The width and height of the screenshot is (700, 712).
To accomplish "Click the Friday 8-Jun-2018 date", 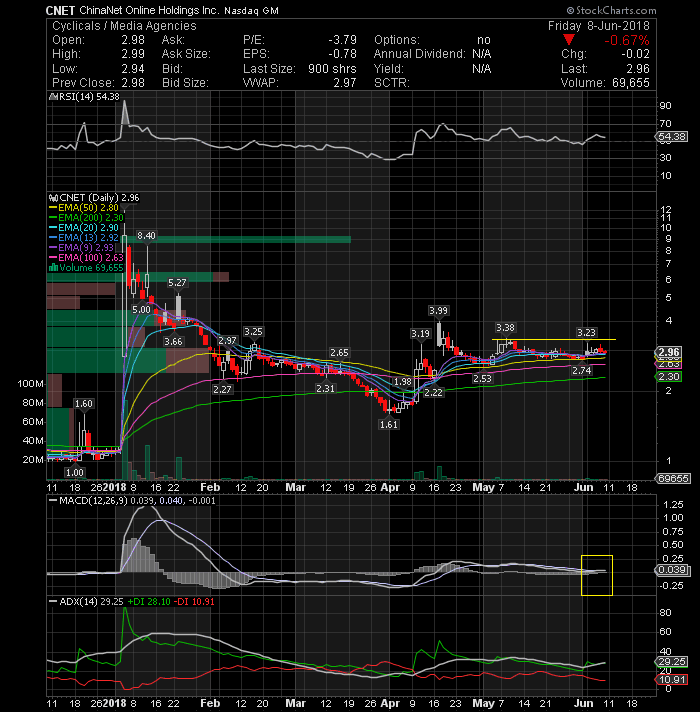I will click(598, 26).
